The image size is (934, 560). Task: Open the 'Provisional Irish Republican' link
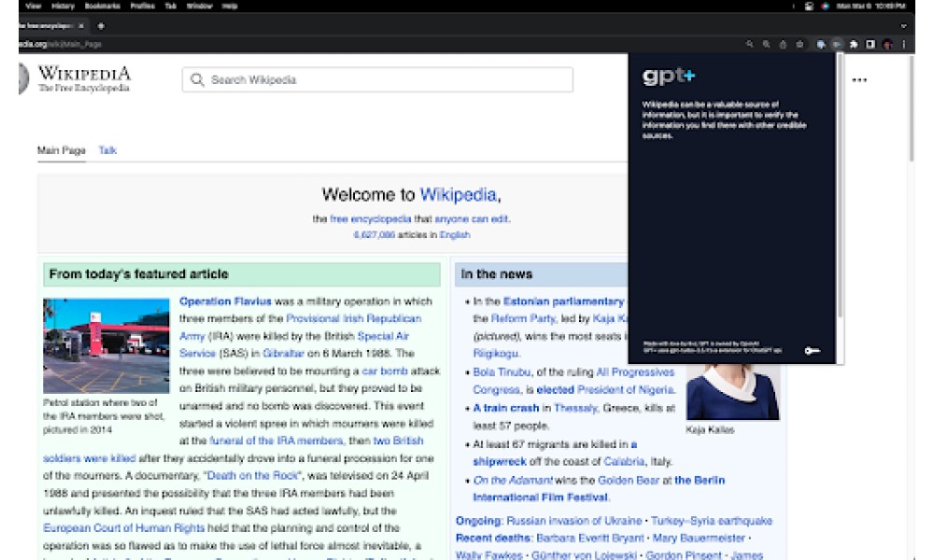(354, 319)
